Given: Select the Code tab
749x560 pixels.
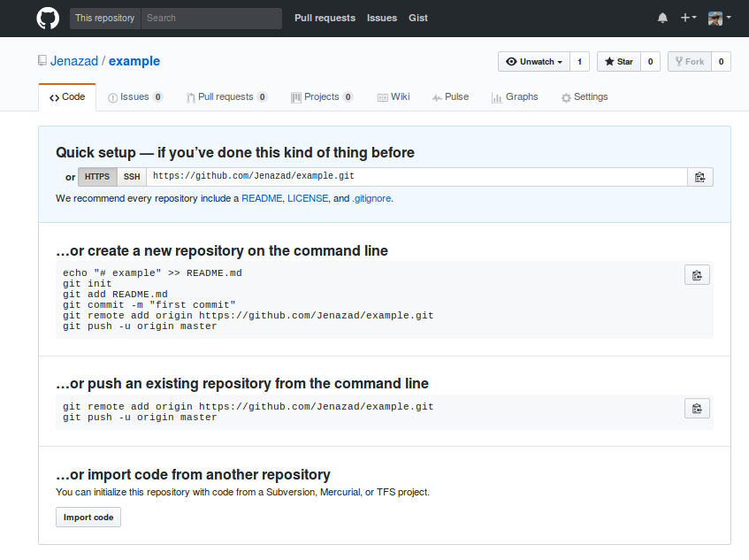Looking at the screenshot, I should tap(67, 97).
